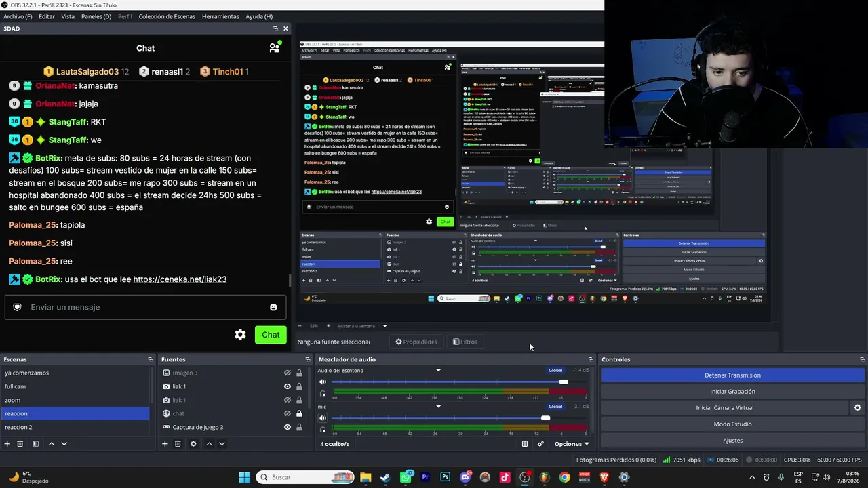868x488 pixels.
Task: Open Steam from the taskbar
Action: point(385,477)
